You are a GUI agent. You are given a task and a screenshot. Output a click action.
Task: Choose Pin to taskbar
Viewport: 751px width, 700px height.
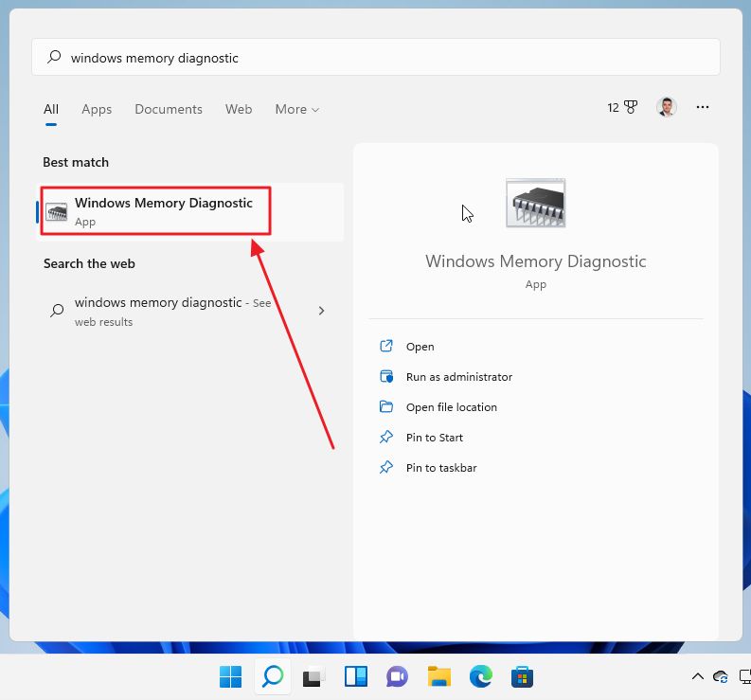441,468
